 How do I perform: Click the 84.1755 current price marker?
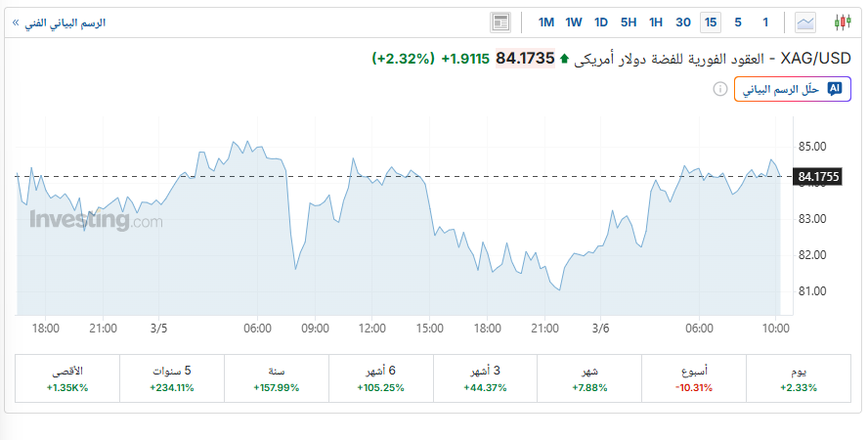tap(820, 177)
